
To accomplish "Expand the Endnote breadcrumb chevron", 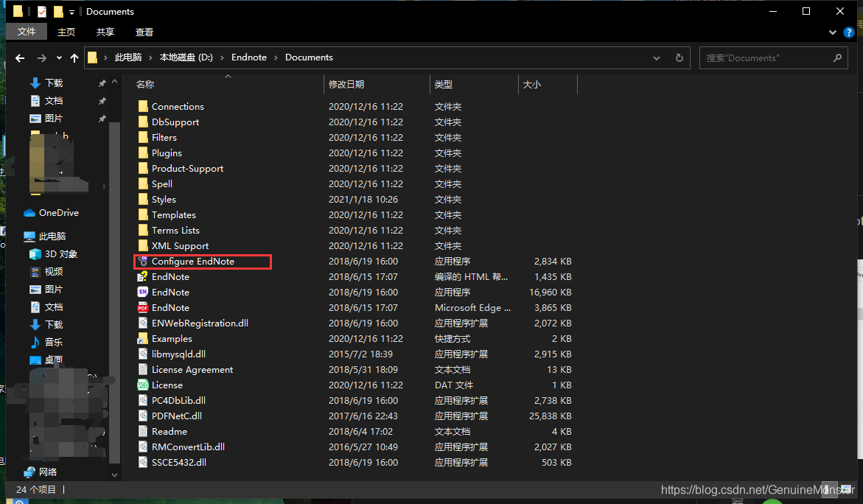I will pos(276,57).
